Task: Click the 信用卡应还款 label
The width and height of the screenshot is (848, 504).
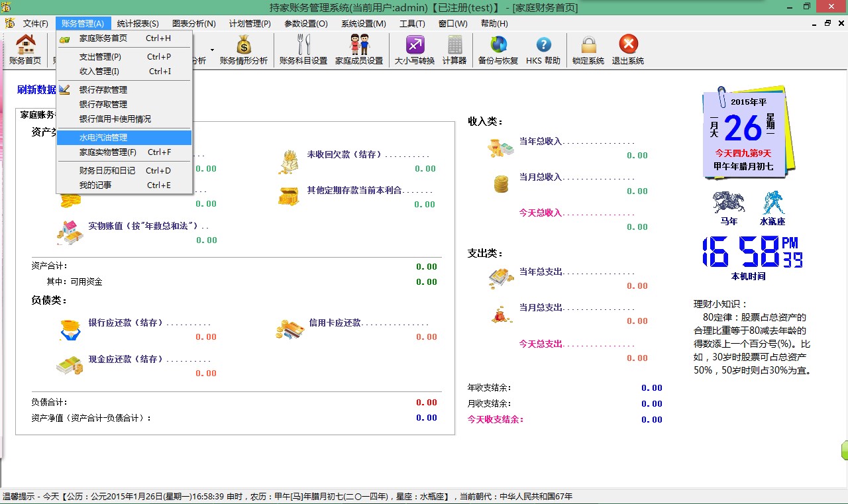Action: (335, 323)
